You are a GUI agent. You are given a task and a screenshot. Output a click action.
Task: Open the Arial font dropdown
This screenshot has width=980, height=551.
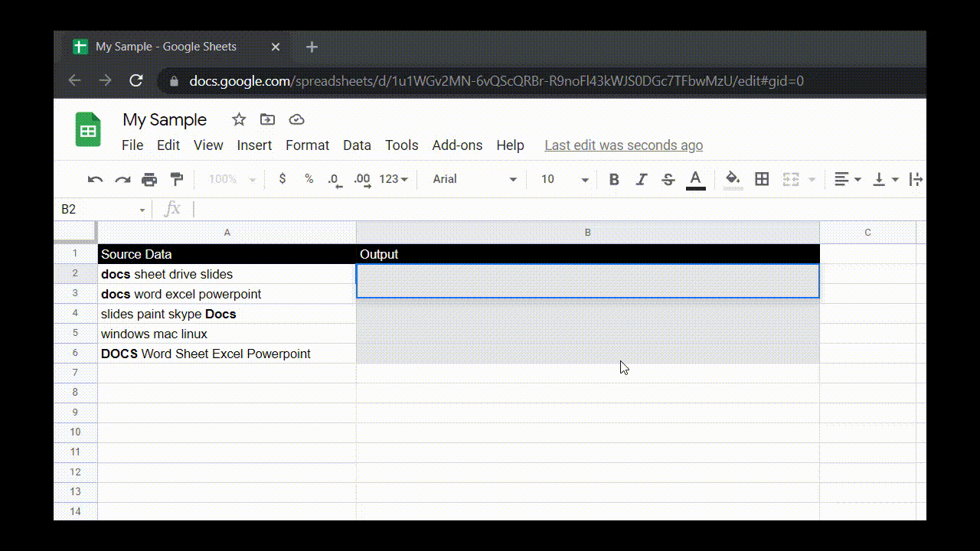475,179
